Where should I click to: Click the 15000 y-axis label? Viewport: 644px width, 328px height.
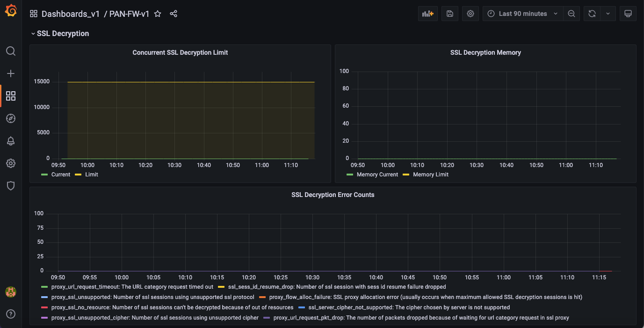[42, 81]
